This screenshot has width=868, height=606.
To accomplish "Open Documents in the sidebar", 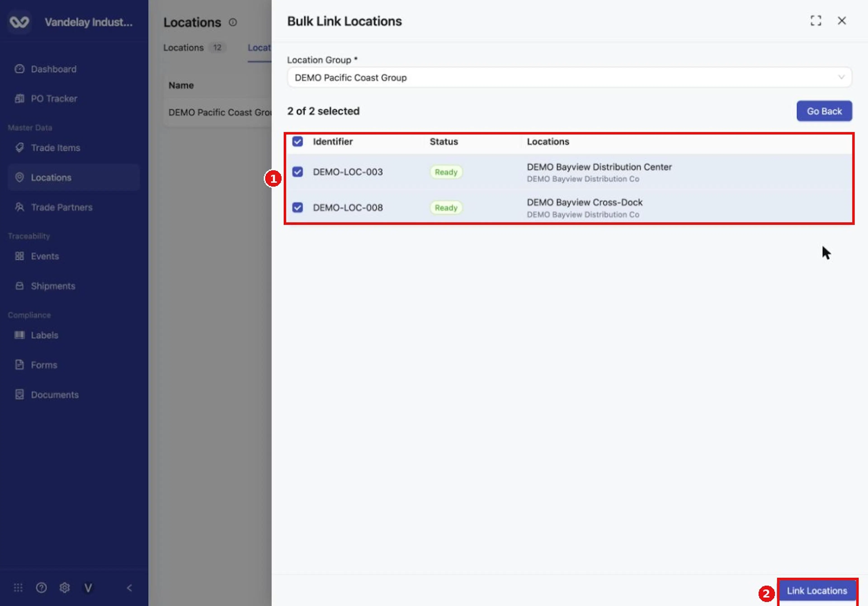I will pos(74,395).
